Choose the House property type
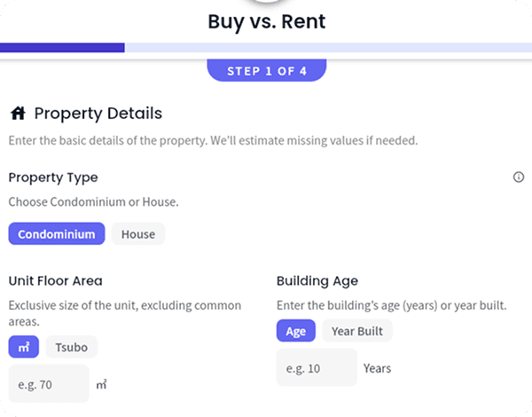This screenshot has height=417, width=532. click(137, 234)
